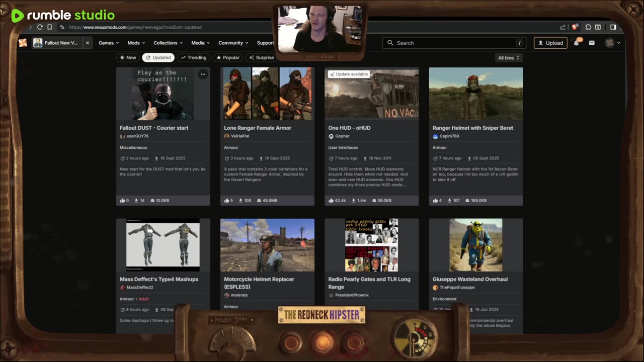Open Lone Ranger Female Armor mod page
The width and height of the screenshot is (644, 362).
click(258, 128)
